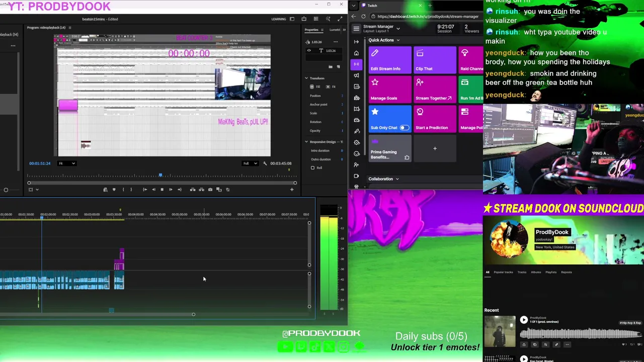Add a new quick action with plus tile

[435, 148]
